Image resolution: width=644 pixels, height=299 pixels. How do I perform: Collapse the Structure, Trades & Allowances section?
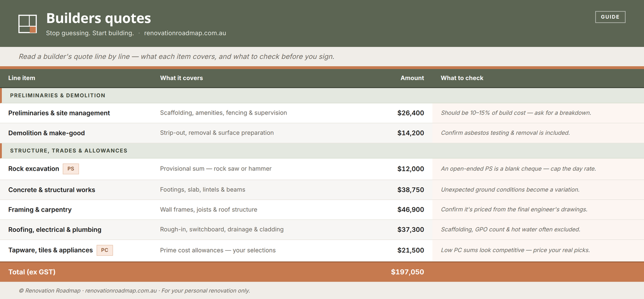click(322, 151)
